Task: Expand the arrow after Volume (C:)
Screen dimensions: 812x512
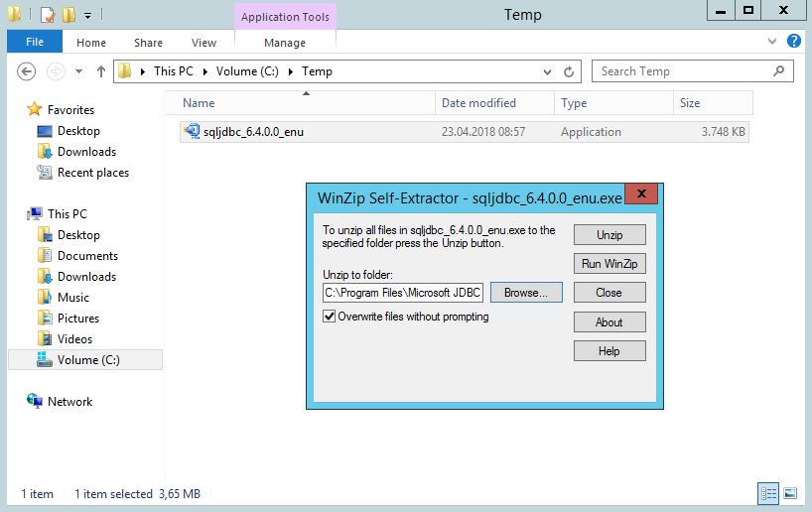Action: pyautogui.click(x=291, y=71)
